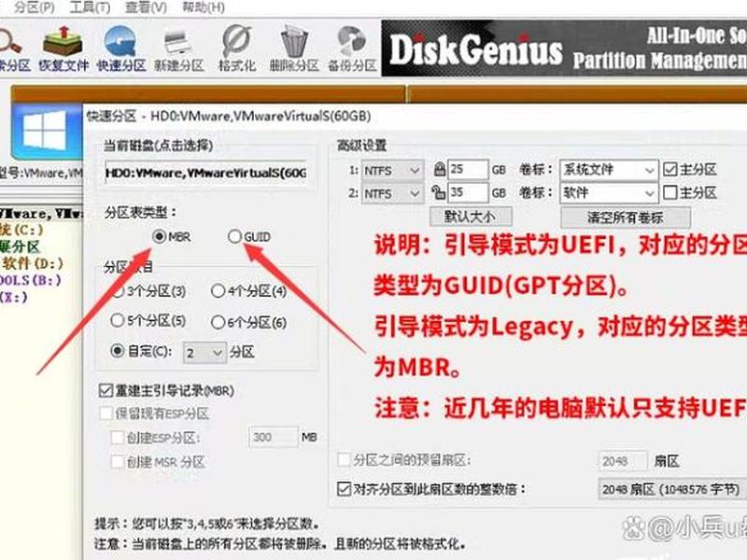Image resolution: width=747 pixels, height=560 pixels.
Task: Open the 分区(P) menu
Action: pos(34,7)
